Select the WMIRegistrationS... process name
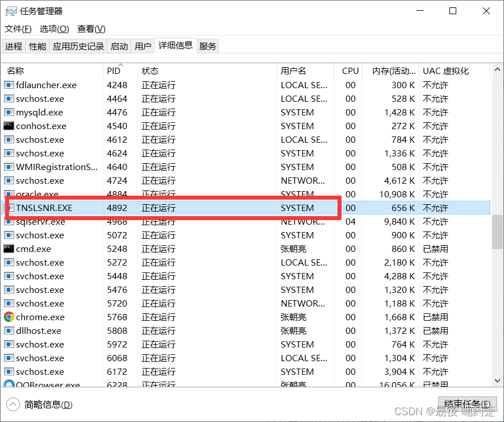Viewport: 504px width, 422px height. (x=57, y=167)
